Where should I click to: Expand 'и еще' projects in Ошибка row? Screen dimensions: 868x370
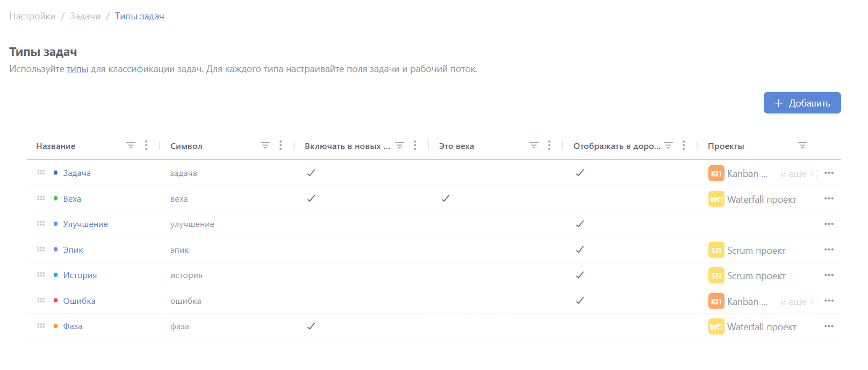point(798,302)
